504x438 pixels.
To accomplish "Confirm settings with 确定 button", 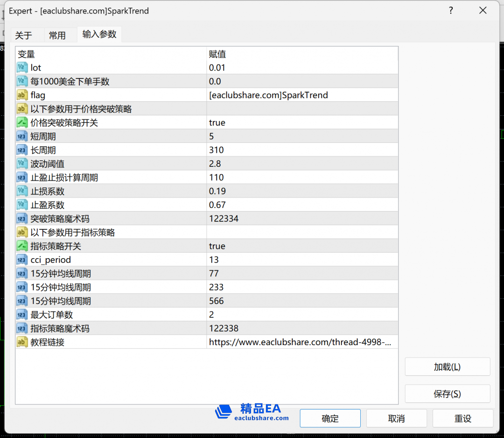I will click(x=330, y=418).
